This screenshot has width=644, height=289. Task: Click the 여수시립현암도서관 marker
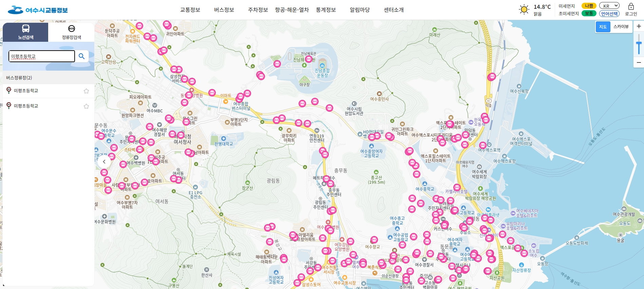354,104
